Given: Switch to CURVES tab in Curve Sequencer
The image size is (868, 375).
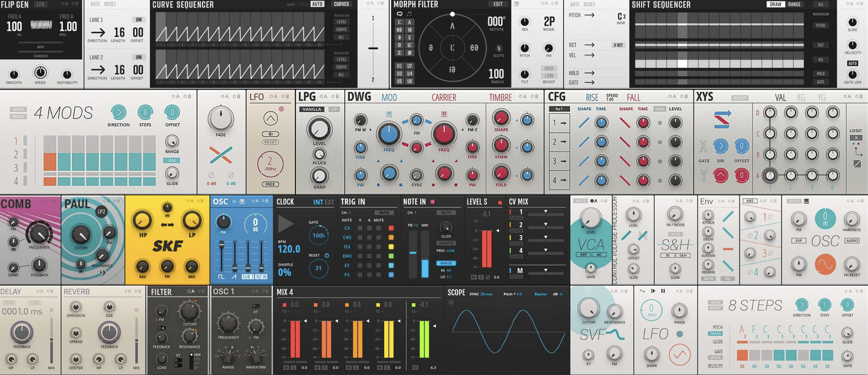Looking at the screenshot, I should [x=341, y=4].
